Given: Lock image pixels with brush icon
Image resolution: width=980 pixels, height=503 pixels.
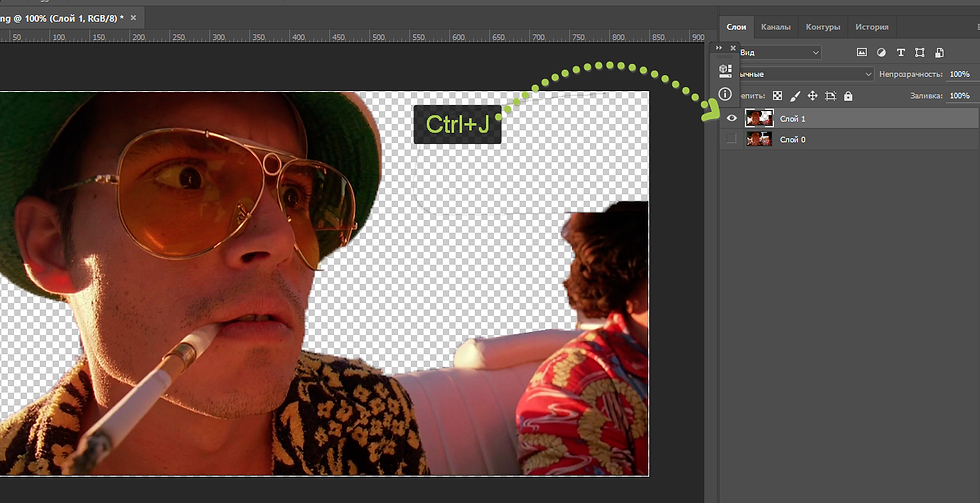Looking at the screenshot, I should click(795, 96).
